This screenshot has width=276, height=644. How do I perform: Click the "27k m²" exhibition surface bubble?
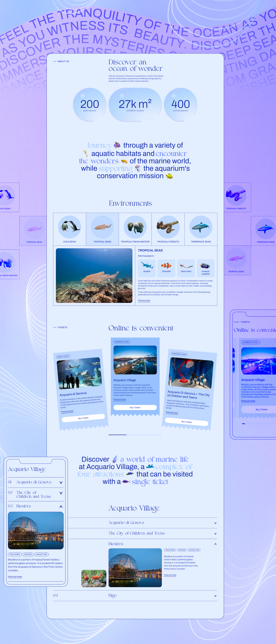tap(135, 105)
